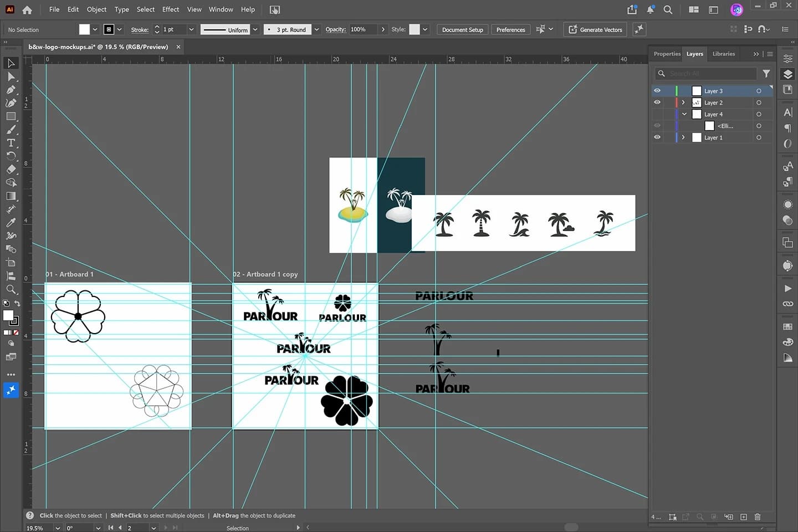Select the Paintbrush tool
Image resolution: width=798 pixels, height=532 pixels.
tap(11, 130)
